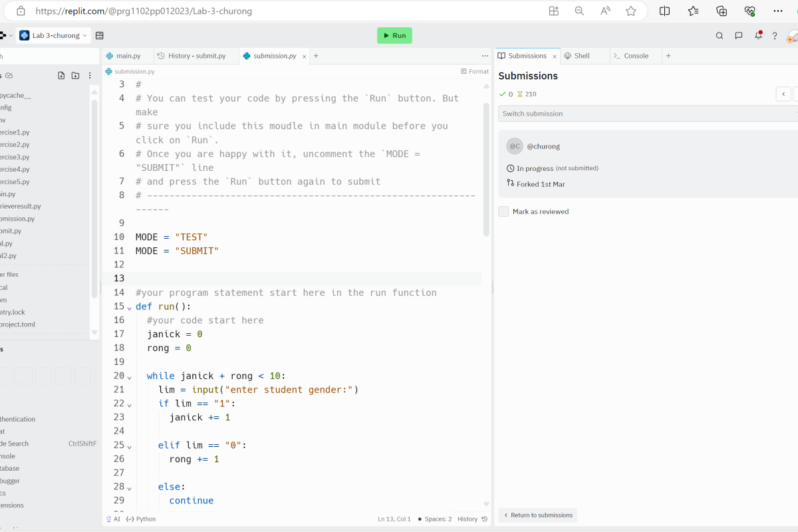798x532 pixels.
Task: Collapse the elif block chevron on line 25
Action: [130, 446]
